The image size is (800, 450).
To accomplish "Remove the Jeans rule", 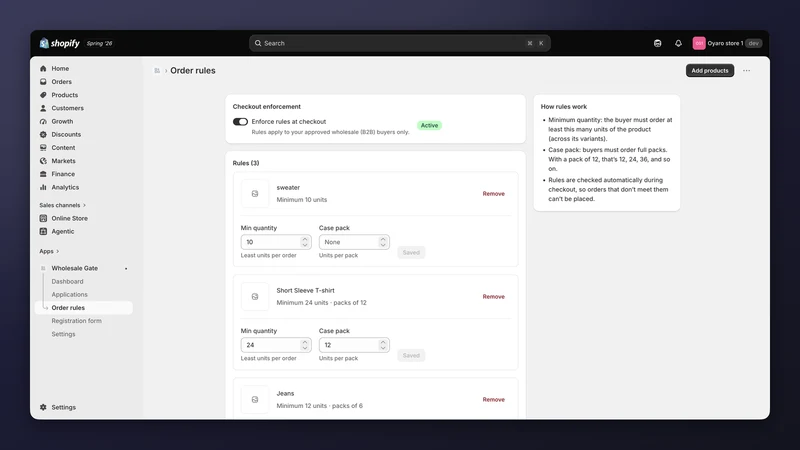I will 493,399.
